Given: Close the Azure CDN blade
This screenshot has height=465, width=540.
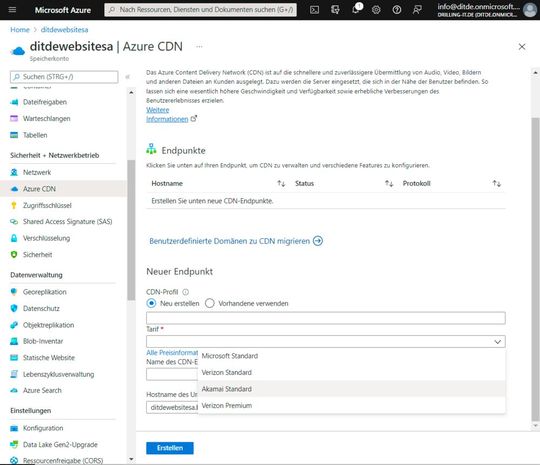Looking at the screenshot, I should [x=522, y=46].
